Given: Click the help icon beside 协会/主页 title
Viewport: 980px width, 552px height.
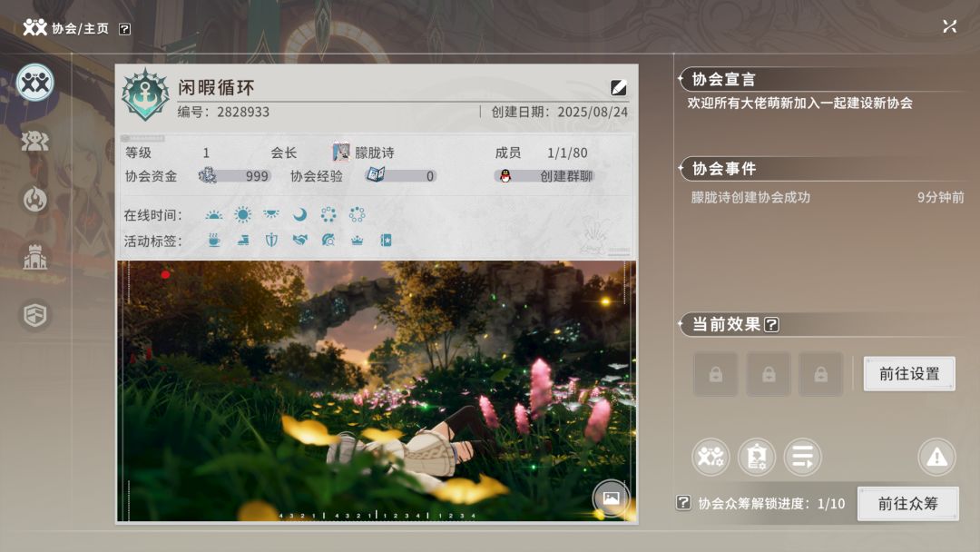Looking at the screenshot, I should 124,29.
